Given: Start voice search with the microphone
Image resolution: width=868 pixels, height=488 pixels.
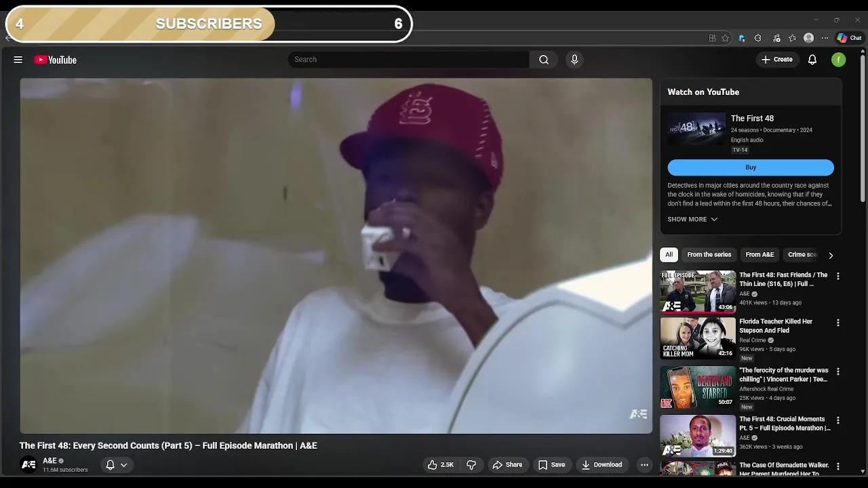Looking at the screenshot, I should click(x=574, y=60).
